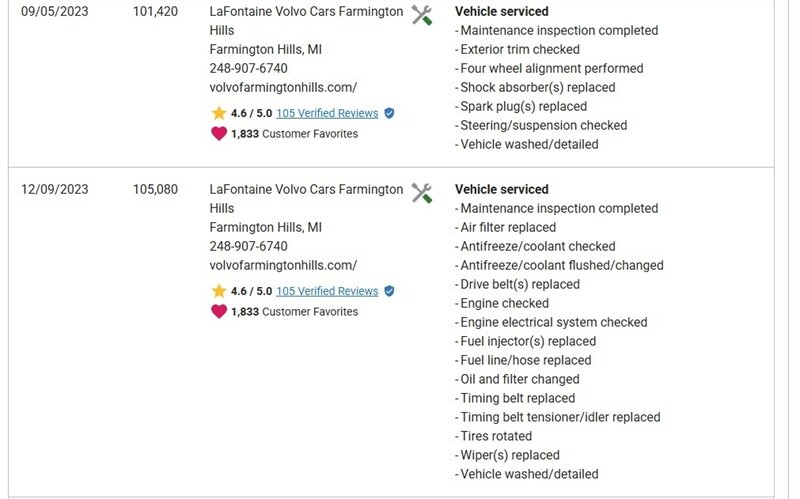800x499 pixels.
Task: Open 105 Verified Reviews link in the 09/05/2023 record
Action: tap(327, 114)
